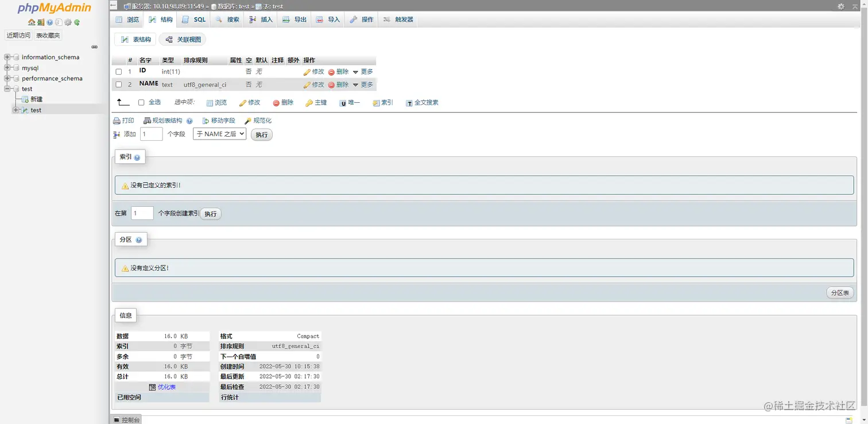Click the 优化表 table icon in the info panel
Screen dimensions: 868x424
[152, 387]
